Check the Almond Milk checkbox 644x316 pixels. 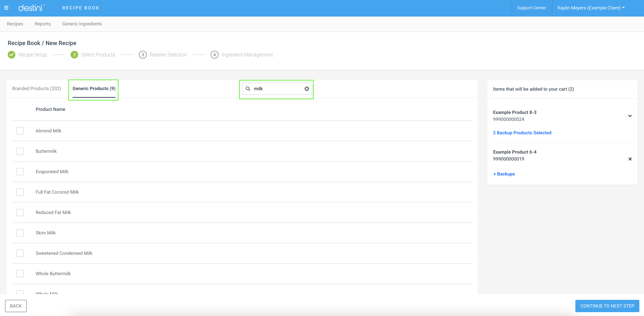pos(20,131)
